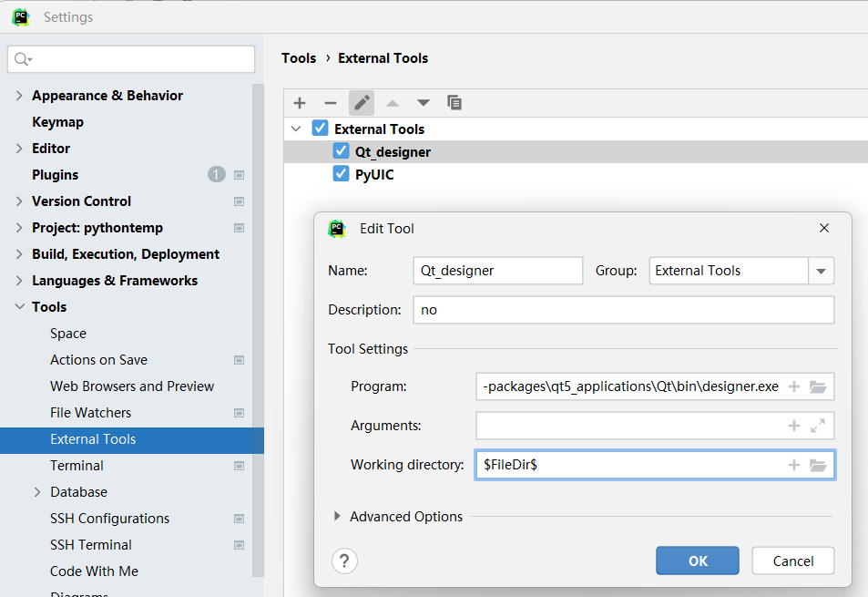The height and width of the screenshot is (597, 868).
Task: Click project-level icon beside Actions on Save
Action: click(x=240, y=360)
